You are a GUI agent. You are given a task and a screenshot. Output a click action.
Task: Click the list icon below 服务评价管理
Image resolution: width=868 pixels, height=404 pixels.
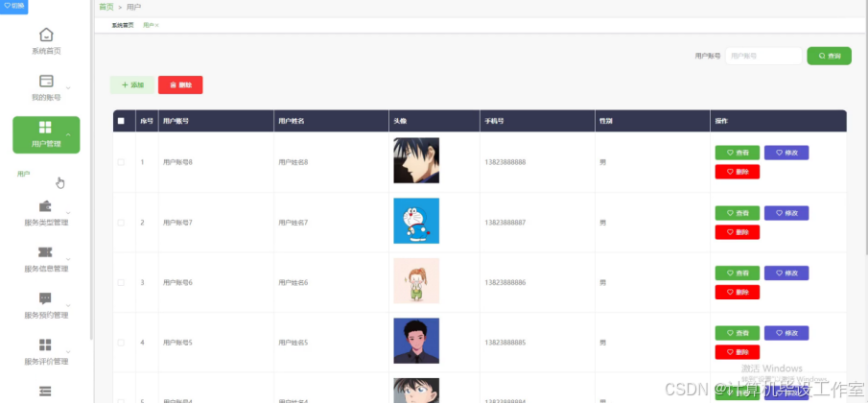(45, 392)
